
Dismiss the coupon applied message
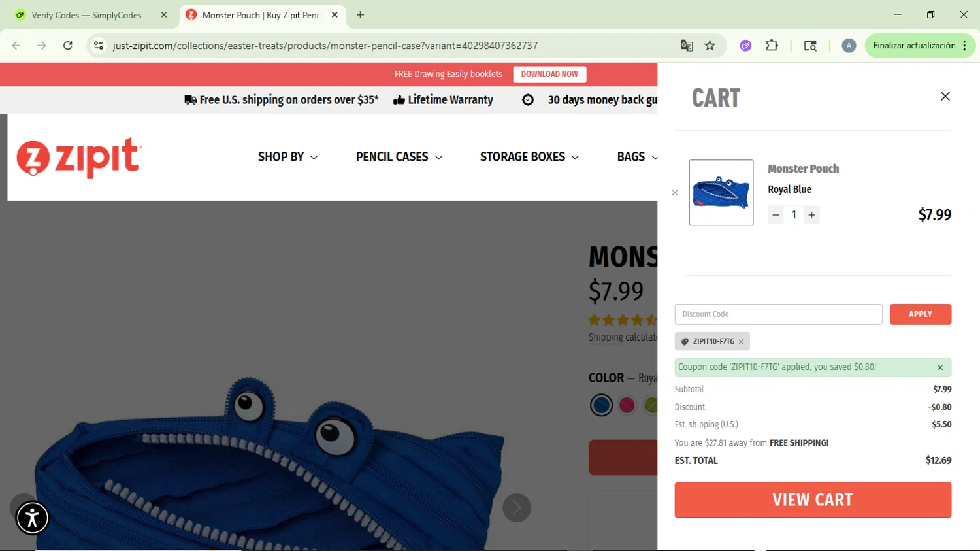(940, 367)
